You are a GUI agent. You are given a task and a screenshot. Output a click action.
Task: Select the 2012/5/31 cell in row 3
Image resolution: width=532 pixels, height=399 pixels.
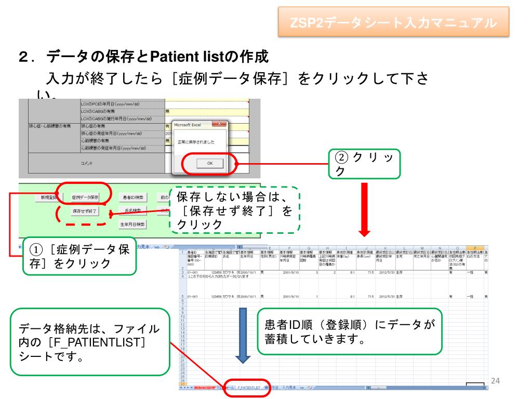pos(385,272)
